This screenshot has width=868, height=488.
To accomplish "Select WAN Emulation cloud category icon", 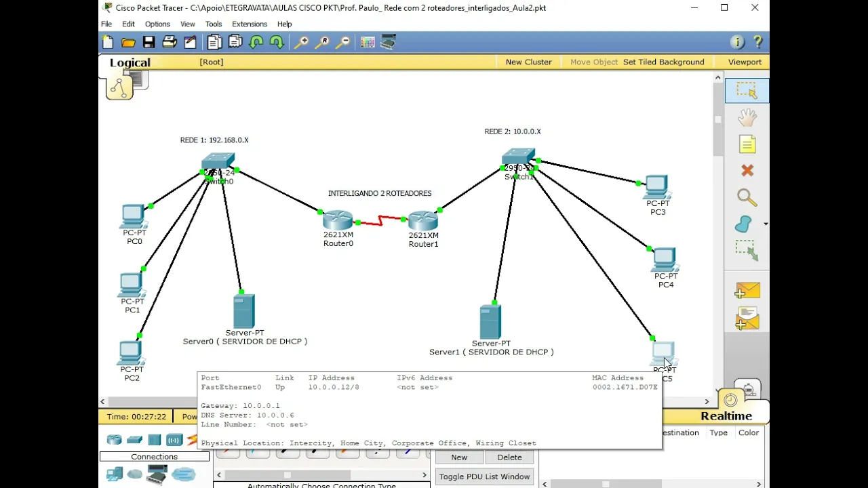I will coord(135,474).
